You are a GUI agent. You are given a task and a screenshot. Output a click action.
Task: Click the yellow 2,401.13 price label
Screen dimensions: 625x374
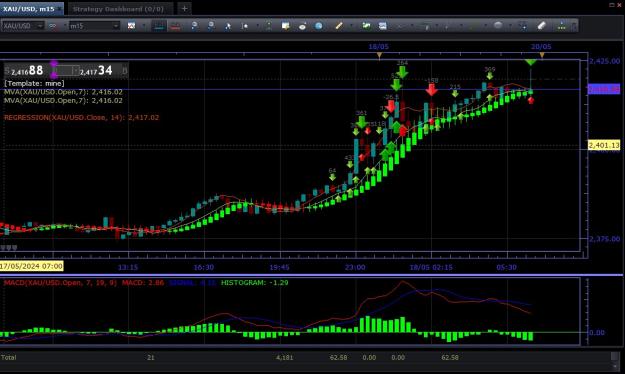(x=604, y=145)
